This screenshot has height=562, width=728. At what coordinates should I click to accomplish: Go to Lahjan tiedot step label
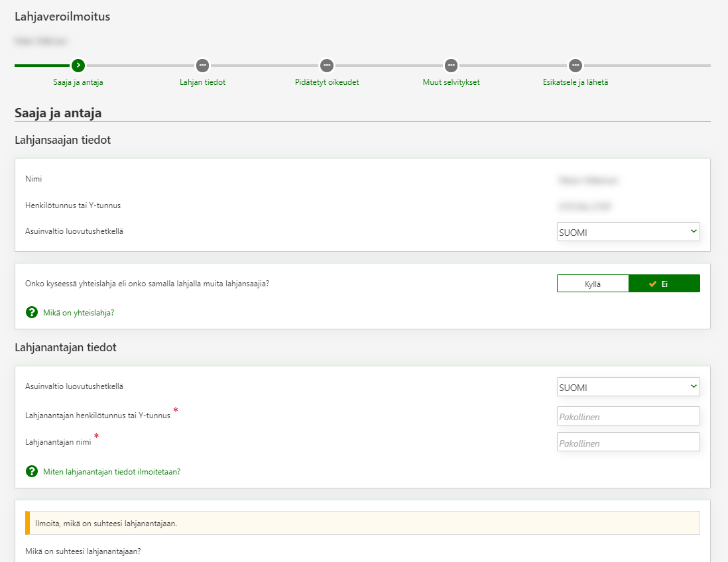[202, 83]
